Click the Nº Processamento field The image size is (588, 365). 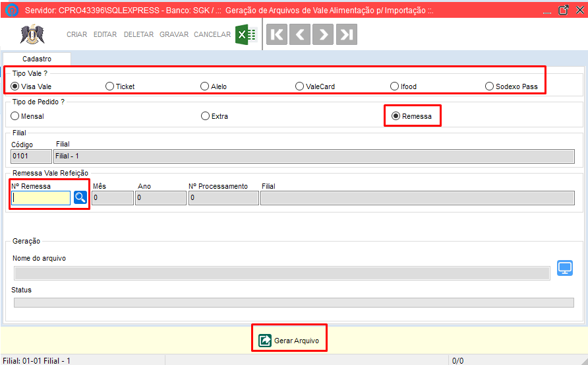pyautogui.click(x=223, y=198)
